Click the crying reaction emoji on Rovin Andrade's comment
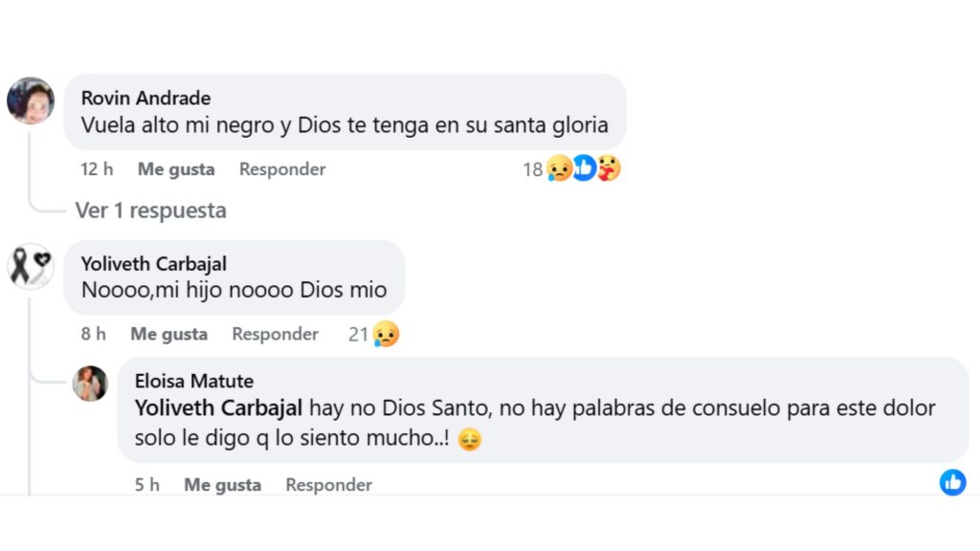Image resolution: width=980 pixels, height=551 pixels. (559, 167)
